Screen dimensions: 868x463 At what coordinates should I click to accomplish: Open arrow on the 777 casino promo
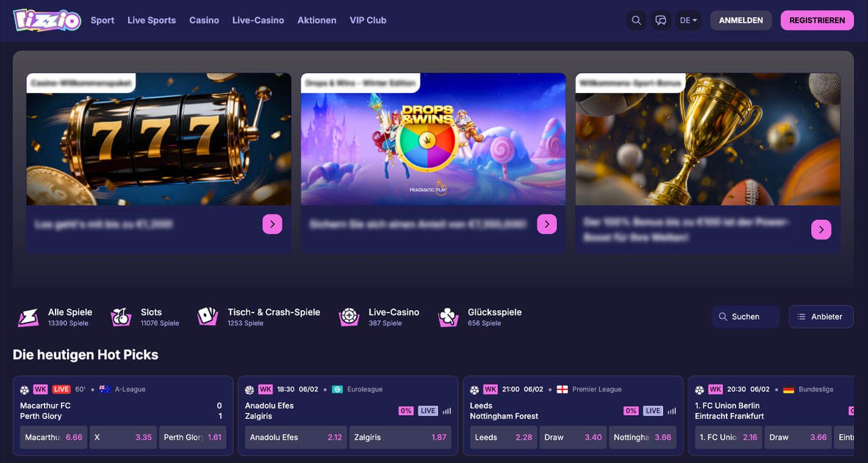[272, 224]
